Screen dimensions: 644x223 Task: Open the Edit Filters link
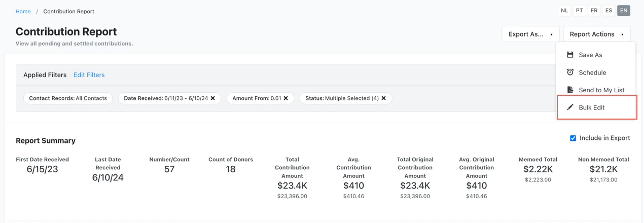(x=89, y=75)
